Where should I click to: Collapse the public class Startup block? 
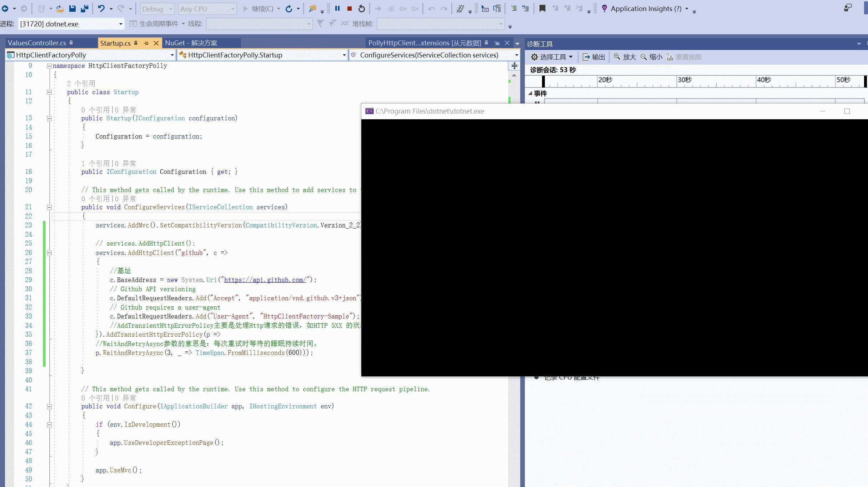pyautogui.click(x=49, y=92)
